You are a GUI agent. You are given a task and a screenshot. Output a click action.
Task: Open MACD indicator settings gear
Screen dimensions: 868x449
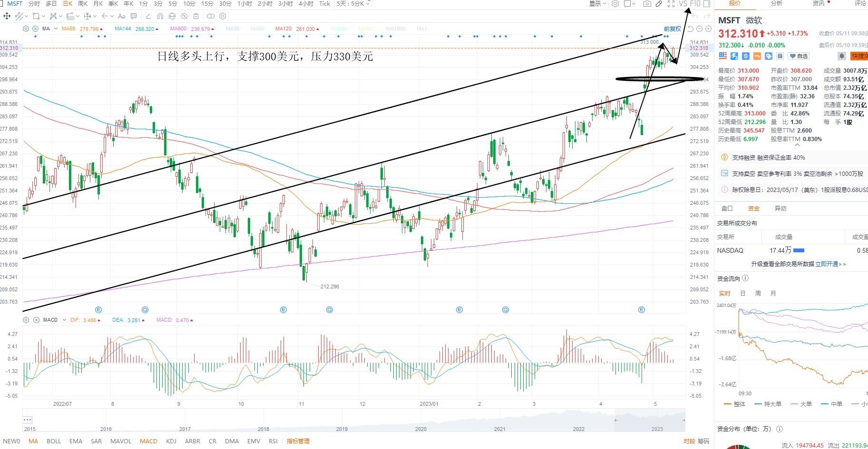point(26,320)
